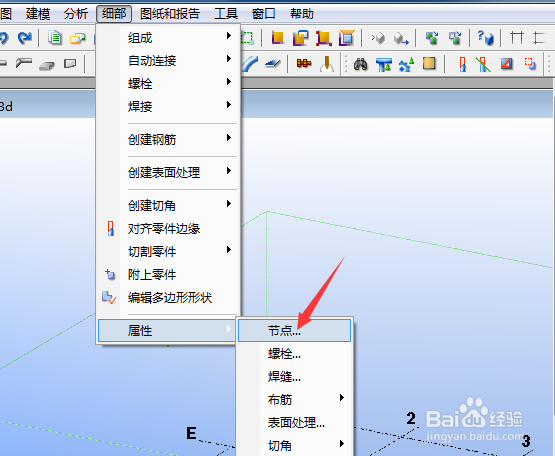Click the fit part end icon

462,64
